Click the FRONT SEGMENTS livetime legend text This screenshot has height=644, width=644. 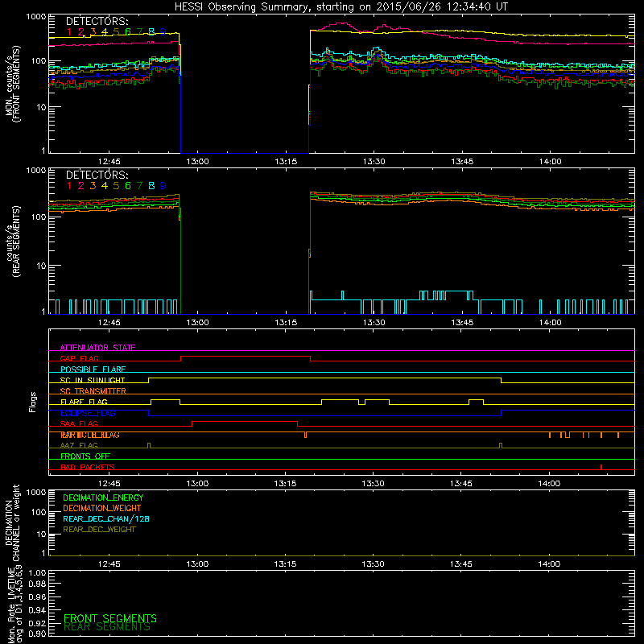pyautogui.click(x=110, y=618)
